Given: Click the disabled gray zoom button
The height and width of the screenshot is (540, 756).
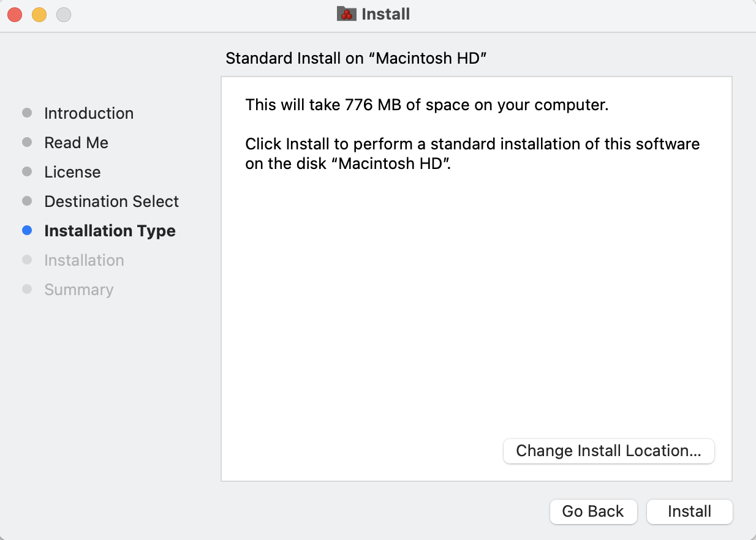Looking at the screenshot, I should (64, 15).
